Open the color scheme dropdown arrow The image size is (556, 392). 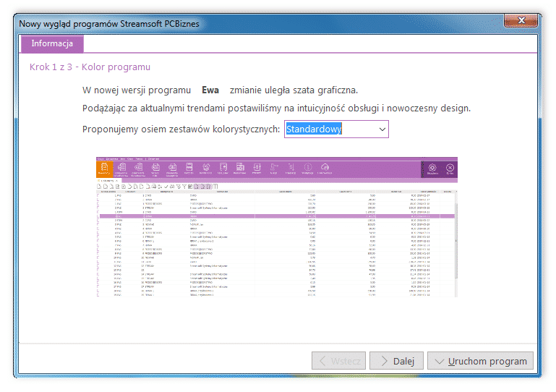382,129
